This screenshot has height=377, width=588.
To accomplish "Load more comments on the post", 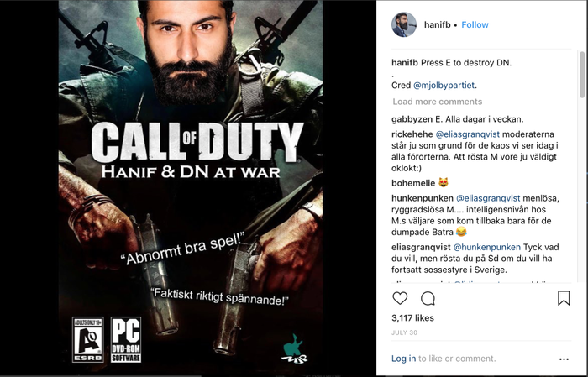I will pyautogui.click(x=438, y=102).
